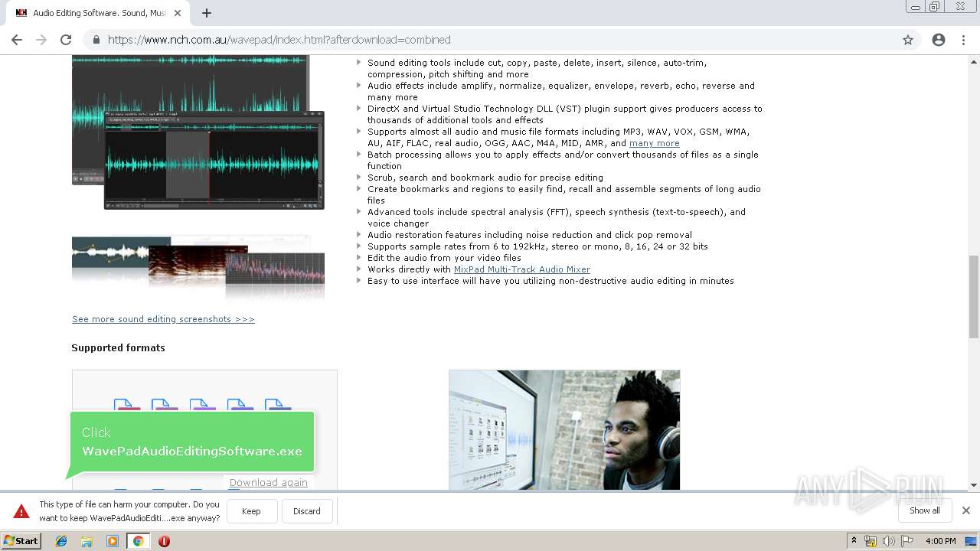
Task: Click the Audio restoration features bullet text
Action: coord(530,235)
